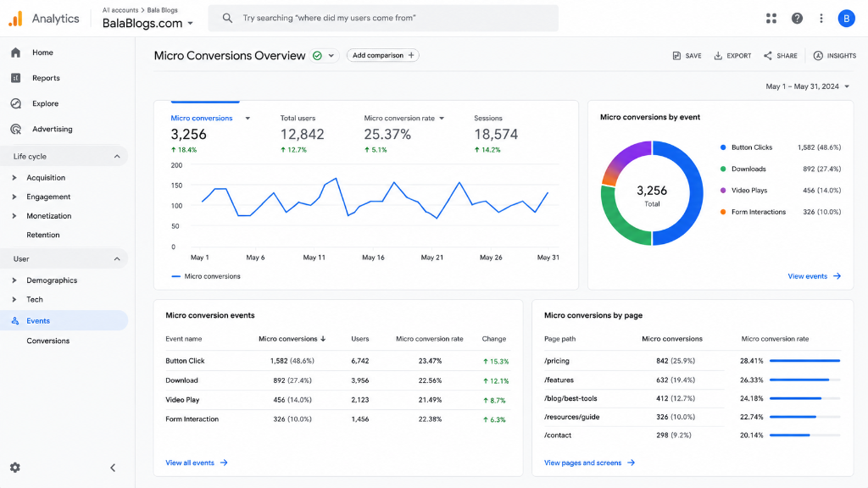Open Reports in the sidebar
Screen dimensions: 868x488
(x=46, y=78)
